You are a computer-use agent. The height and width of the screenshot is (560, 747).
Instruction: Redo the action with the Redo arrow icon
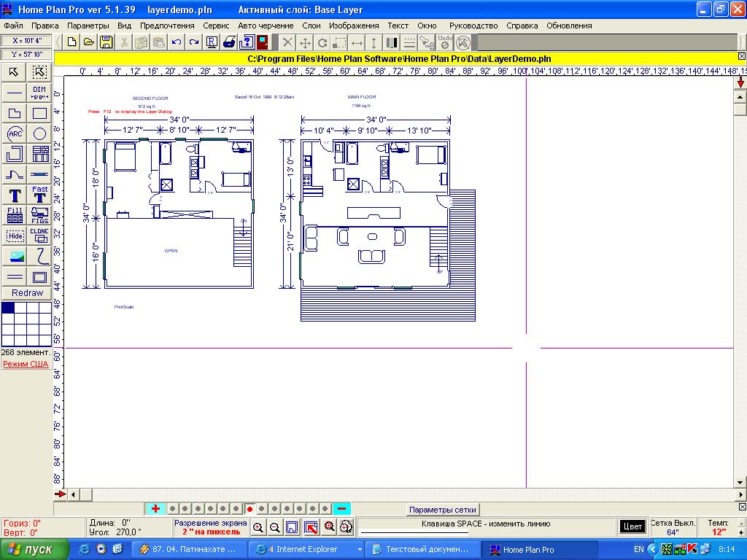193,42
